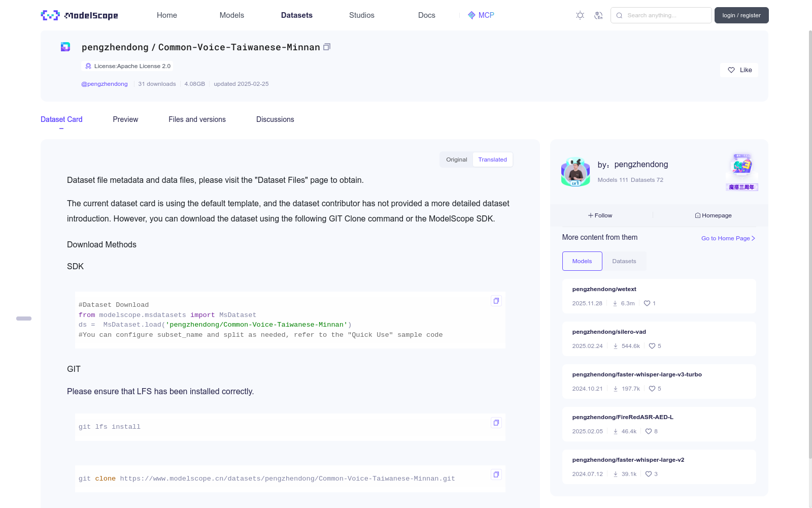Click Go to Home Page link
Screen dimensions: 812x508
[728, 238]
